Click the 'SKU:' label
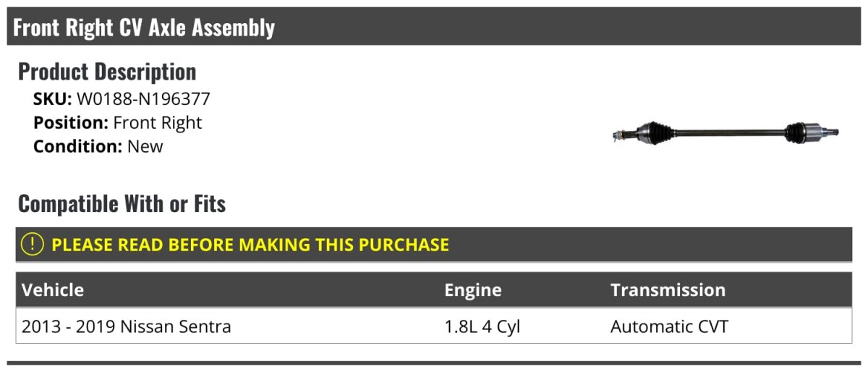868x372 pixels. tap(53, 99)
